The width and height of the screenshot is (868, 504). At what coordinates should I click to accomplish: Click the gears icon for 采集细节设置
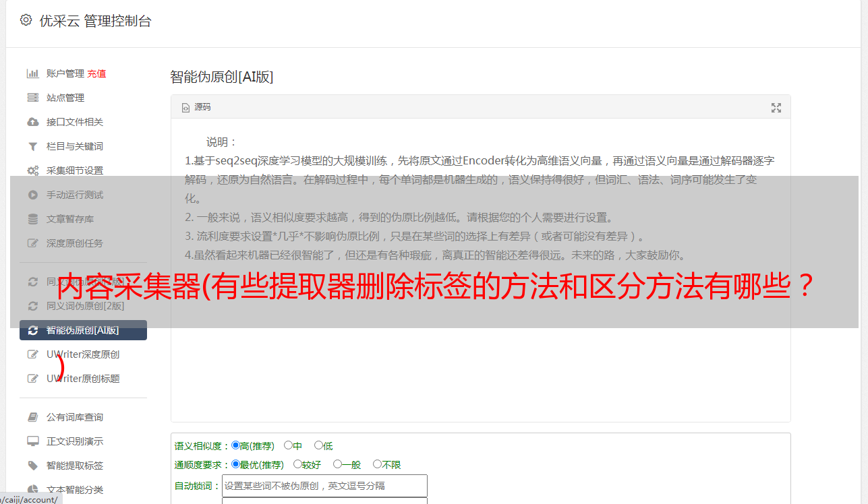point(32,170)
